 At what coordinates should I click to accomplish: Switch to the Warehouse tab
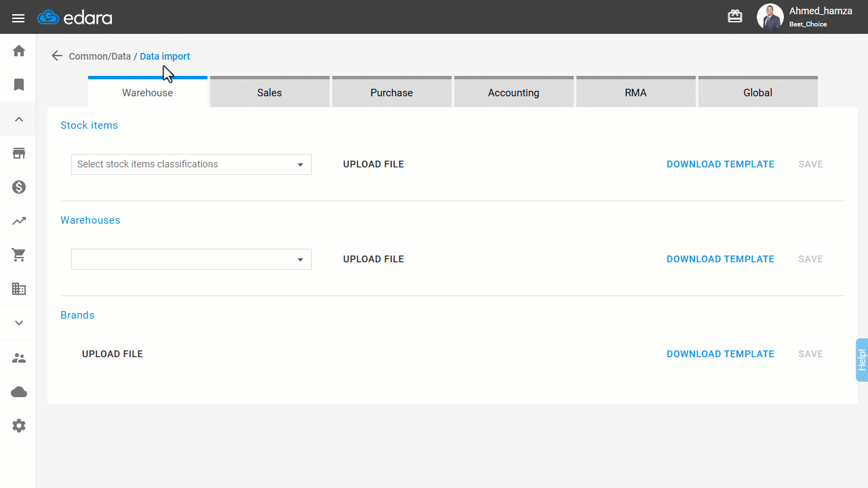pos(148,92)
